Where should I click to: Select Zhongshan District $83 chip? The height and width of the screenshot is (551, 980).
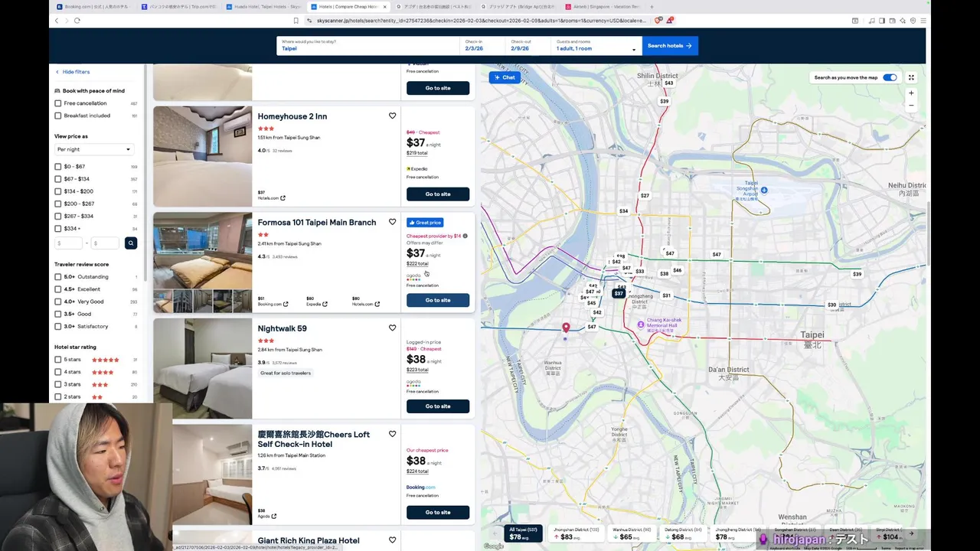click(x=577, y=533)
